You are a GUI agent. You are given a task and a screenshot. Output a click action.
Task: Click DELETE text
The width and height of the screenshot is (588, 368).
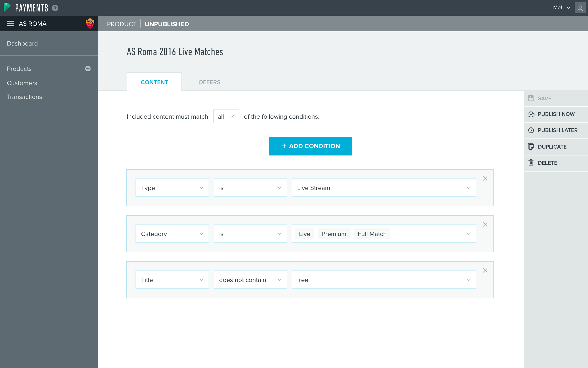click(x=547, y=163)
